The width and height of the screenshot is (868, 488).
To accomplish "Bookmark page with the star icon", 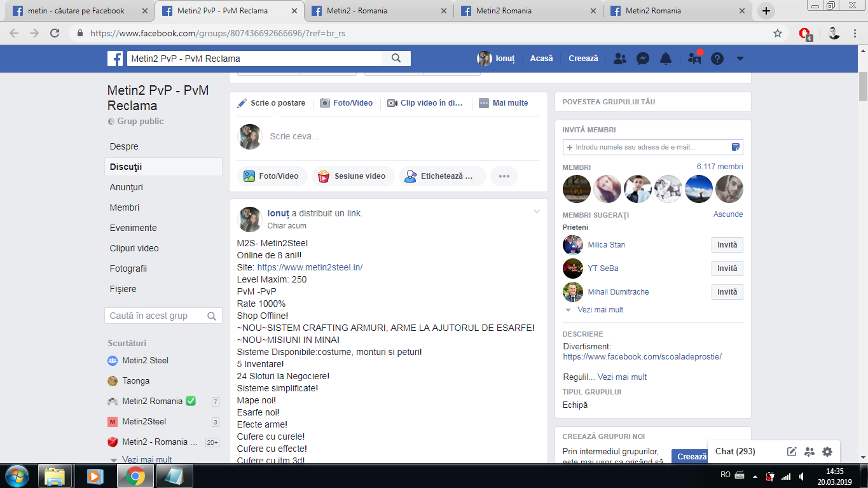I will [x=777, y=33].
